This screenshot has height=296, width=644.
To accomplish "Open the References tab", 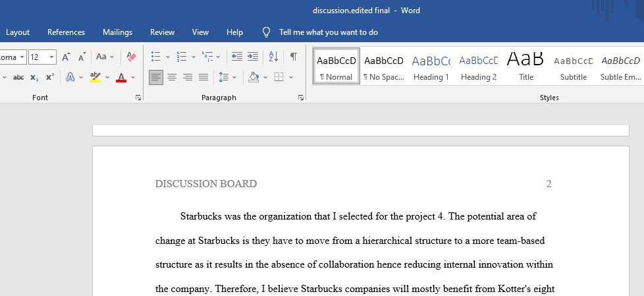I will 66,32.
